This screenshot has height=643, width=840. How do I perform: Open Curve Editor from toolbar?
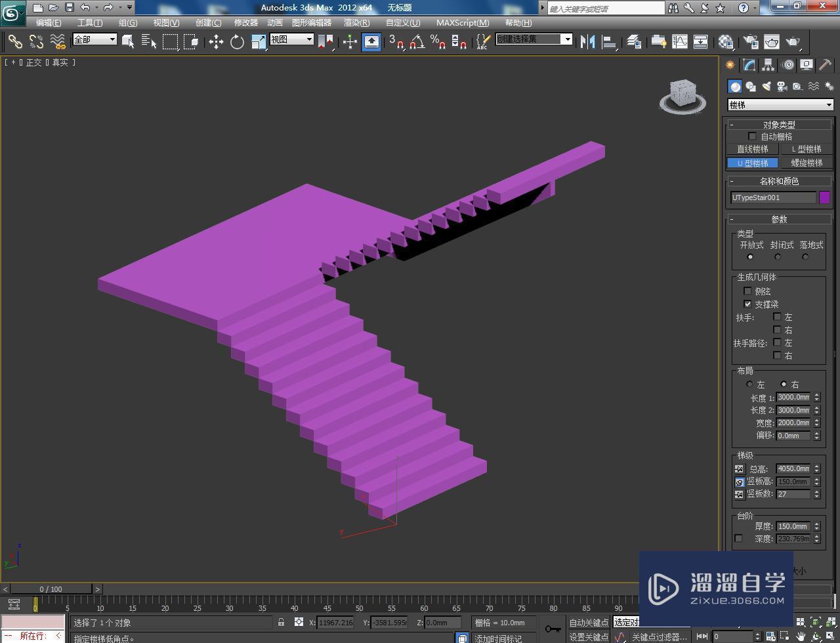679,42
